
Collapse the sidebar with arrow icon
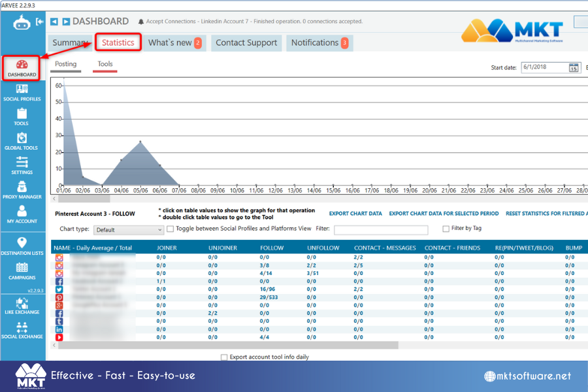pyautogui.click(x=40, y=22)
